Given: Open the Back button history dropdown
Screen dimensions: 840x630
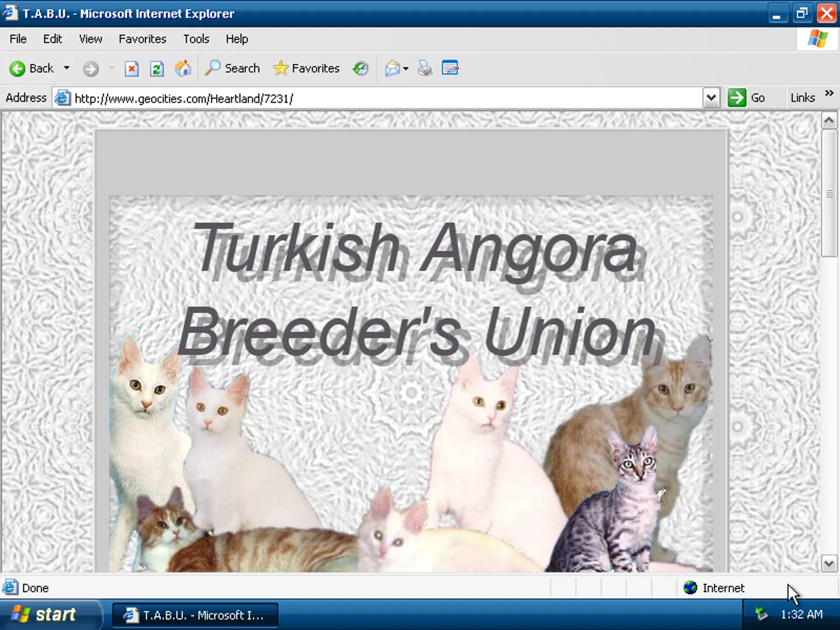Looking at the screenshot, I should click(x=66, y=68).
